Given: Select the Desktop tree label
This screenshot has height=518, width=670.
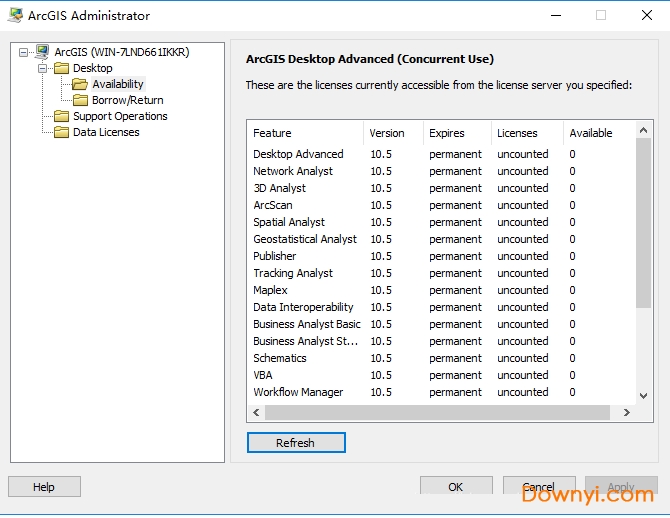Looking at the screenshot, I should click(93, 68).
